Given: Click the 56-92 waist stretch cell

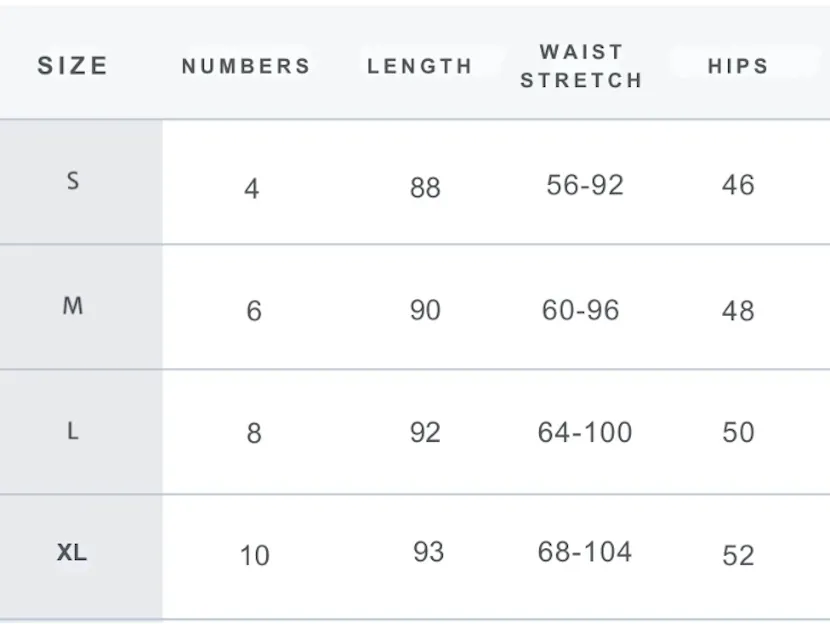Looking at the screenshot, I should click(585, 185).
